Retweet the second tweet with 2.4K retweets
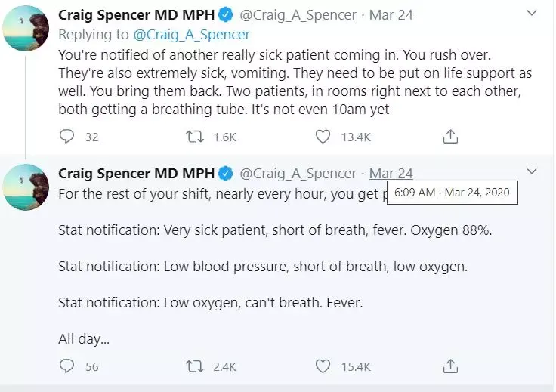This screenshot has width=556, height=392. point(195,366)
